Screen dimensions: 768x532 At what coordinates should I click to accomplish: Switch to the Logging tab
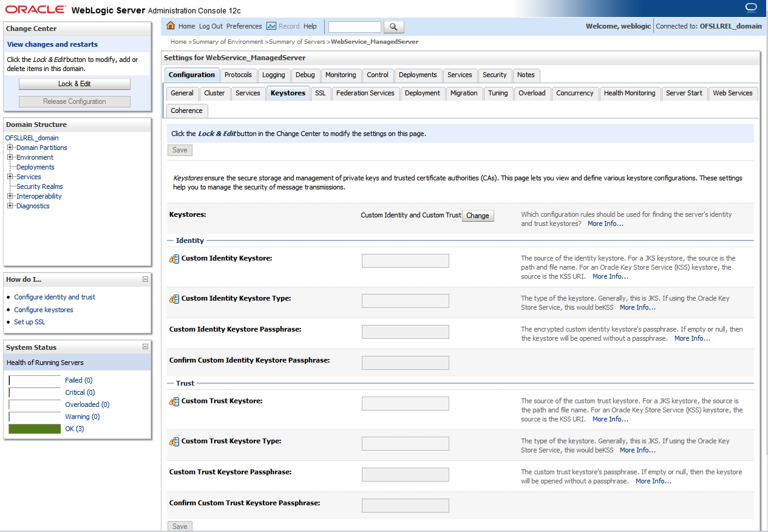coord(273,75)
